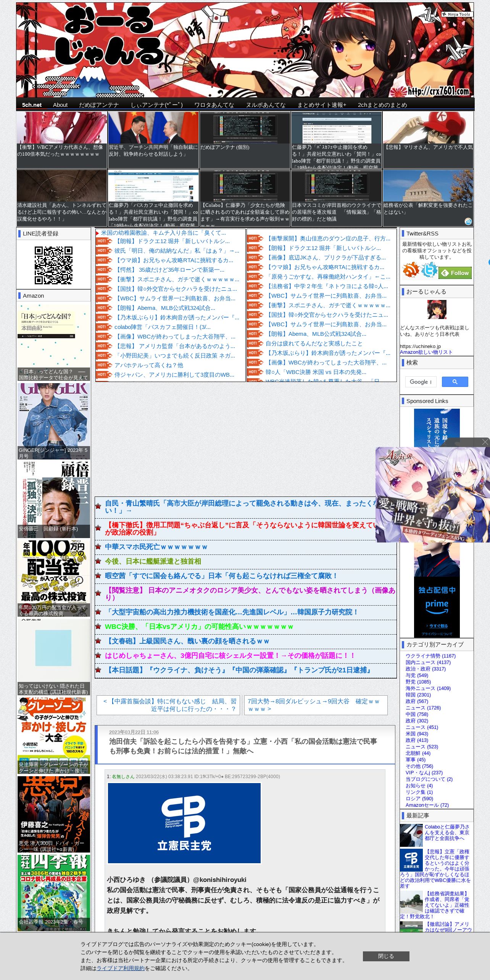
Task: Open the WBC America baseball glove thumbnail
Action: (62, 140)
